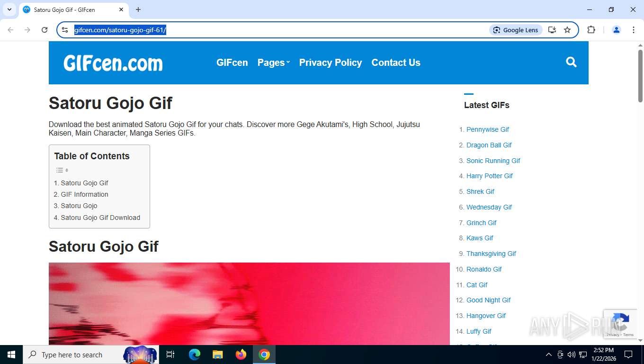Open the network icon in system tray
The image size is (644, 364).
coord(583,355)
